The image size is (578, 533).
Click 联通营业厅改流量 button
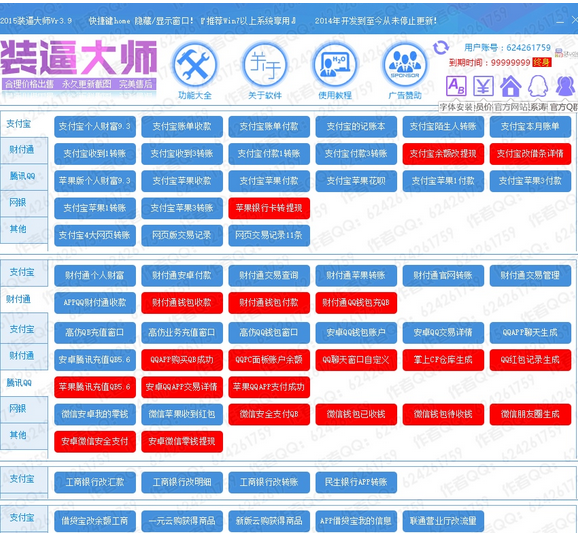click(x=443, y=521)
